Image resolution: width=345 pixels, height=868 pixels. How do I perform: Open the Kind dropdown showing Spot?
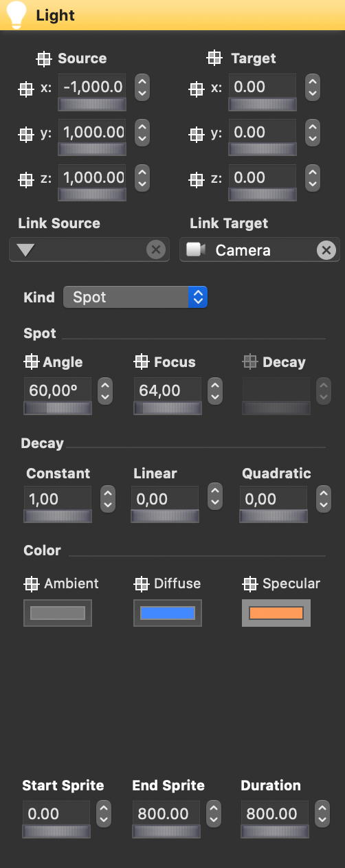[135, 298]
